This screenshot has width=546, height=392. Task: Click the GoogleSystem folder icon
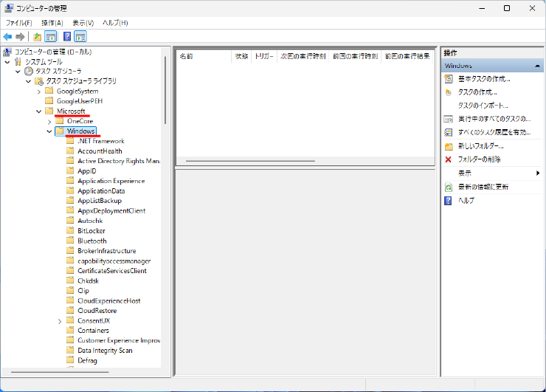(49, 91)
